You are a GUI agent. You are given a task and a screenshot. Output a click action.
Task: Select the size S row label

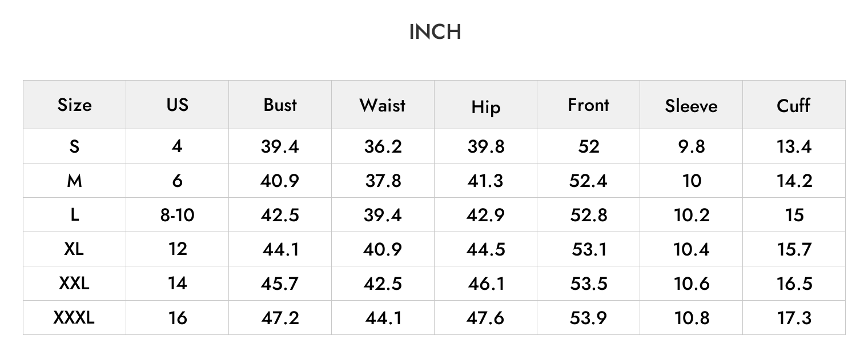74,146
